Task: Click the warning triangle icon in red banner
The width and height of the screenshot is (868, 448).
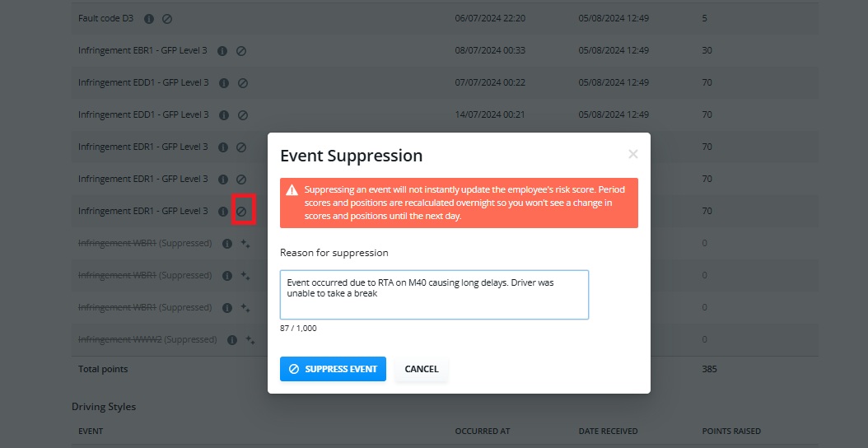Action: click(292, 190)
